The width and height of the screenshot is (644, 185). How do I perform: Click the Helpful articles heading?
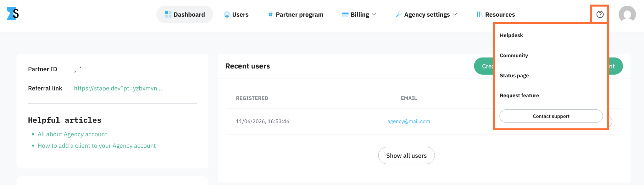click(64, 120)
